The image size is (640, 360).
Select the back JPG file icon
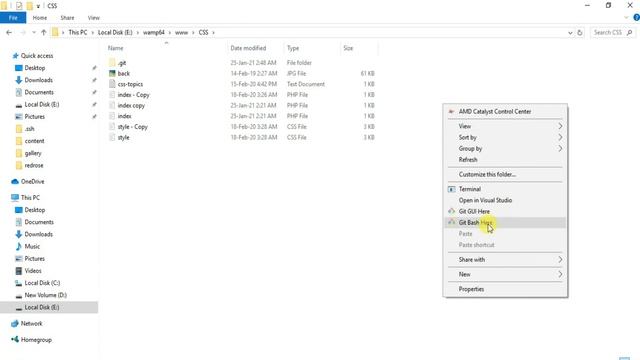click(112, 73)
